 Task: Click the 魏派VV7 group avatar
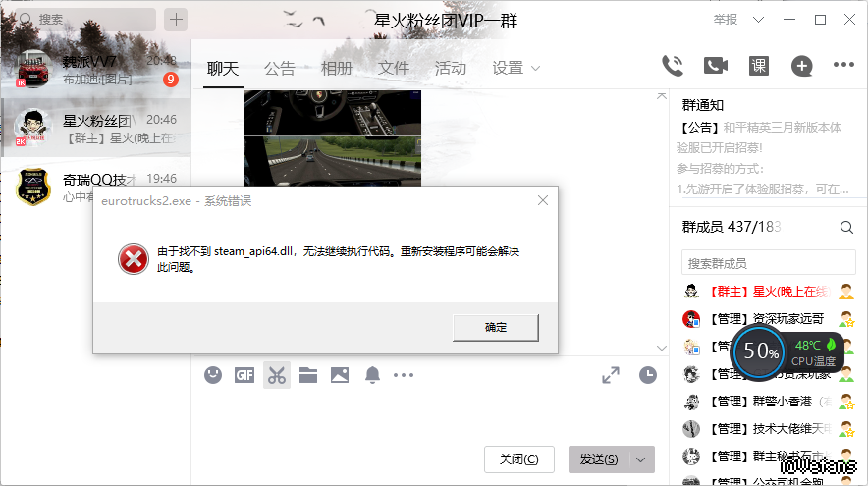tap(34, 70)
